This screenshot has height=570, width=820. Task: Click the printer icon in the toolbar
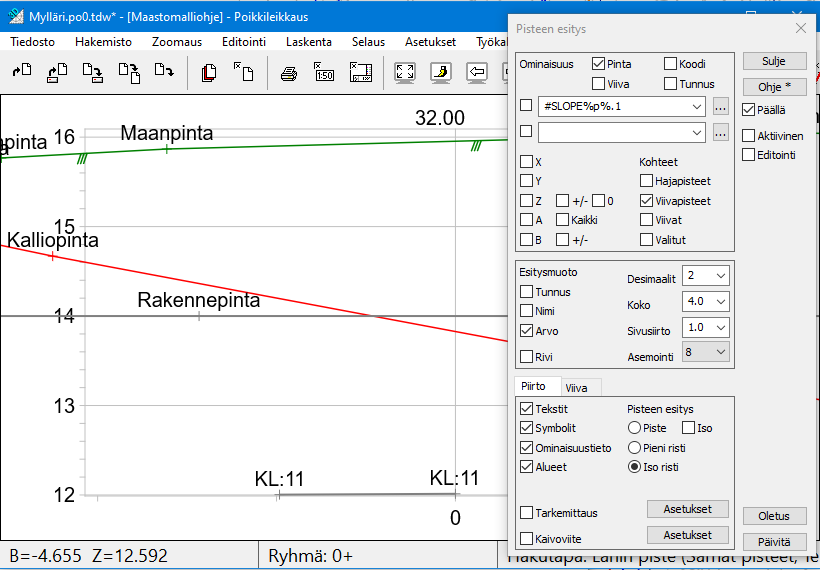tap(288, 72)
